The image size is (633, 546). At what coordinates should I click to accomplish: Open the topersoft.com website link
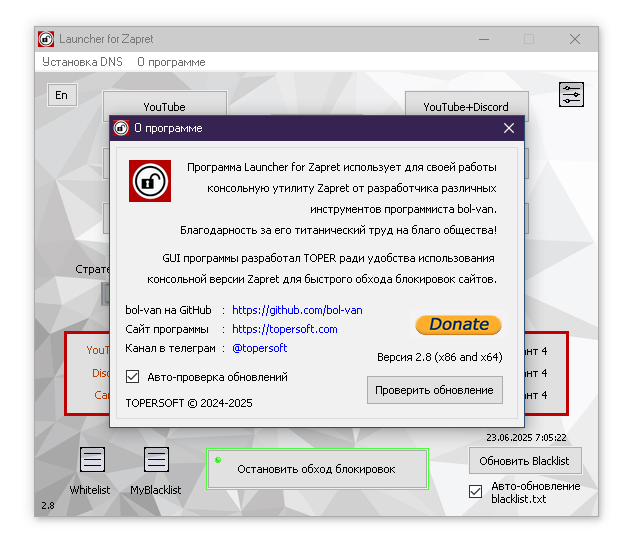click(x=285, y=329)
